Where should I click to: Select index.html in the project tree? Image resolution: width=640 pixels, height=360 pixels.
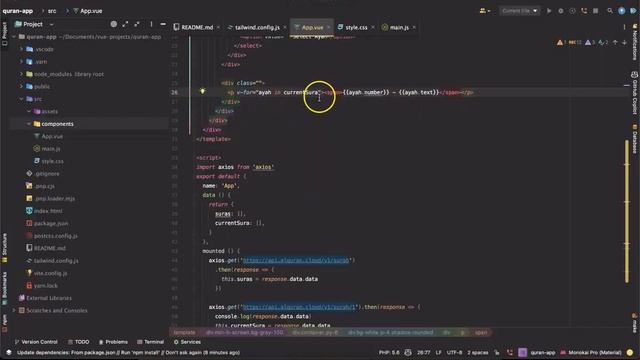48,211
